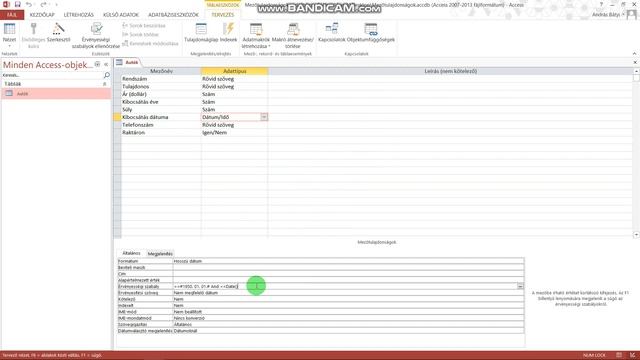640x360 pixels.
Task: Click Sorok beszúrása in the ribbon
Action: [144, 25]
